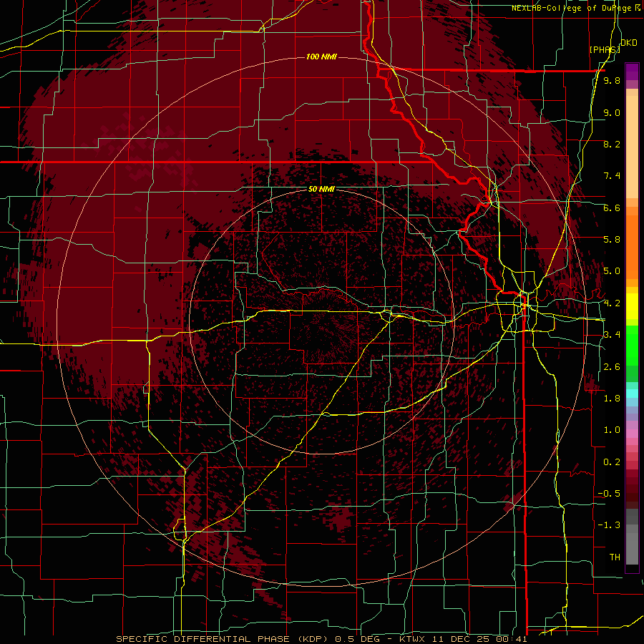Click the 5.8 scale value

[612, 240]
